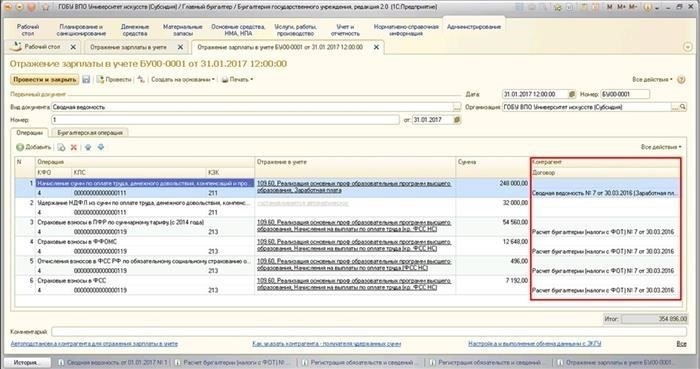This screenshot has width=700, height=369.
Task: Open link Настройка и выполнение обмена данными с ЗКГУ
Action: [x=534, y=344]
